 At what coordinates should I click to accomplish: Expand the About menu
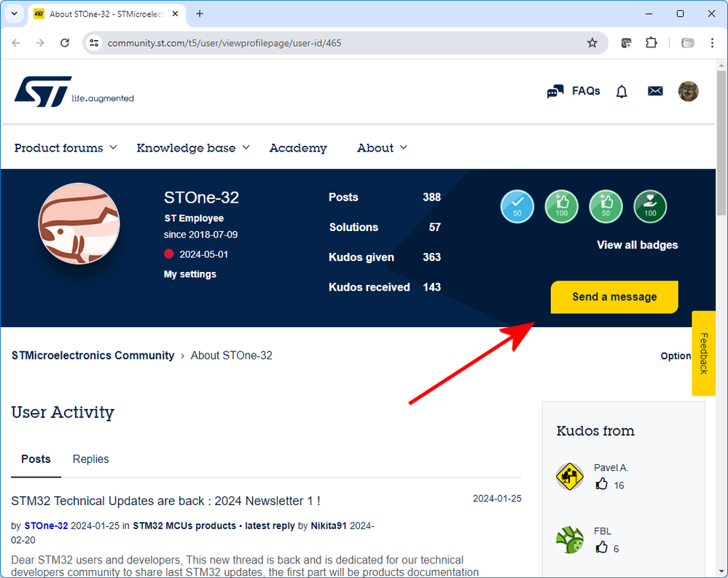(382, 148)
